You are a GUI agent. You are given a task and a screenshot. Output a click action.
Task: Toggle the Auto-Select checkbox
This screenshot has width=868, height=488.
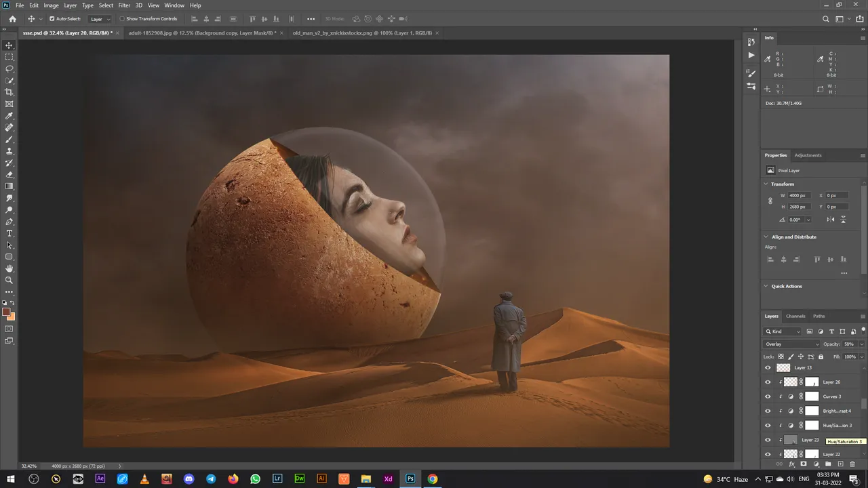coord(52,19)
